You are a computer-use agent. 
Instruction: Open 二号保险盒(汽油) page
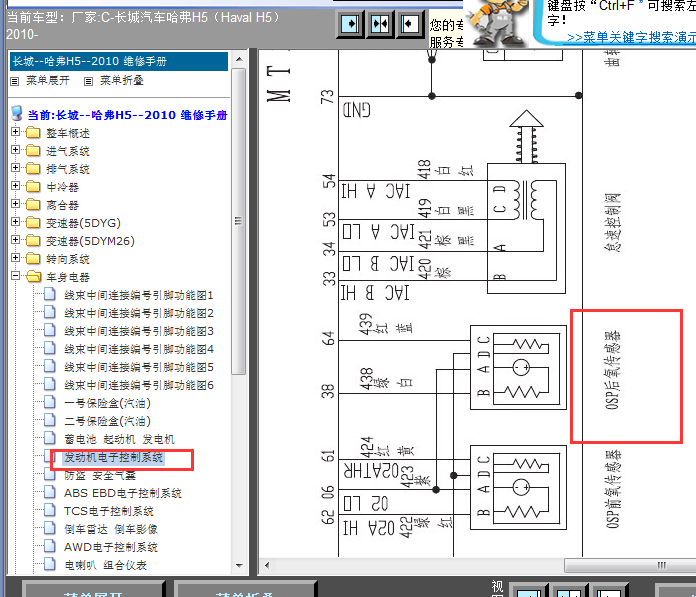click(x=107, y=421)
